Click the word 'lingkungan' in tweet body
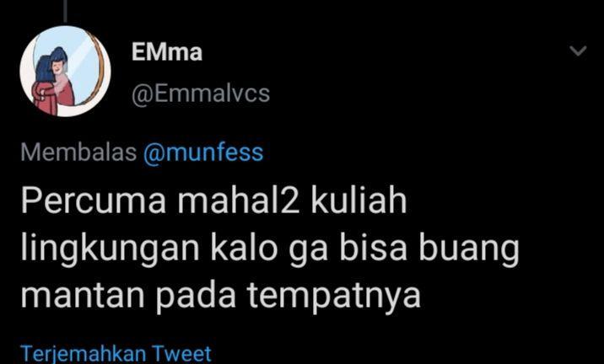The width and height of the screenshot is (604, 364). tap(110, 249)
